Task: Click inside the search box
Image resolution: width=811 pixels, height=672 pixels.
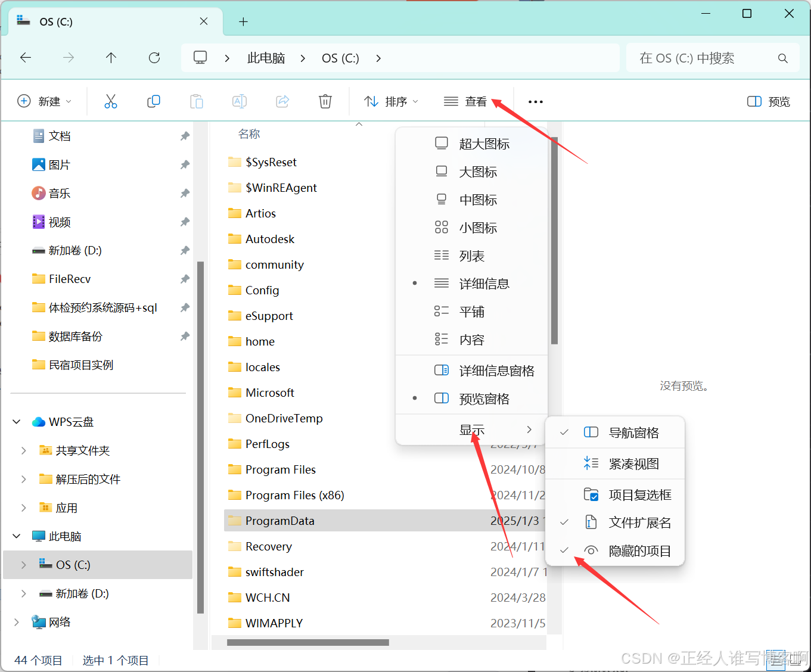Action: 703,57
